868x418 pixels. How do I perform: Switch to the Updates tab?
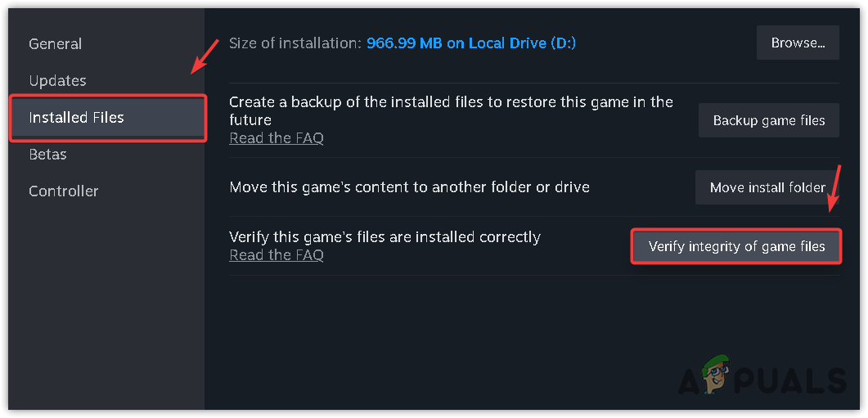click(57, 81)
